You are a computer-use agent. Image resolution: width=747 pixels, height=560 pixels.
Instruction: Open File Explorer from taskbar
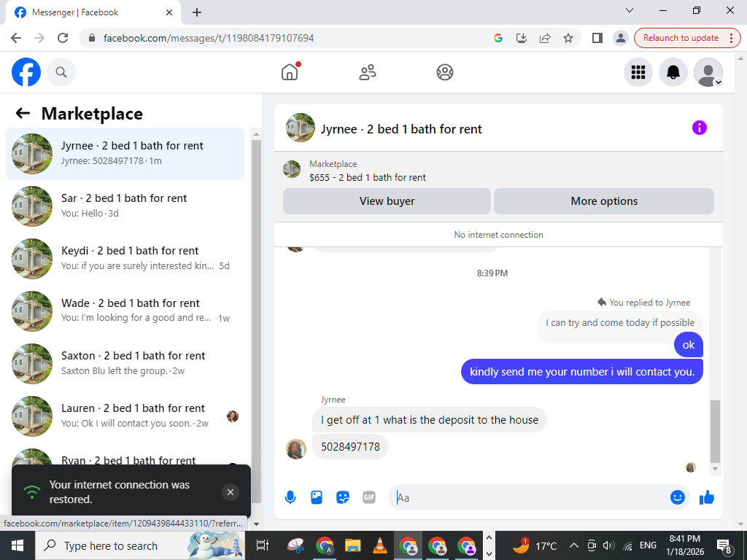(352, 545)
